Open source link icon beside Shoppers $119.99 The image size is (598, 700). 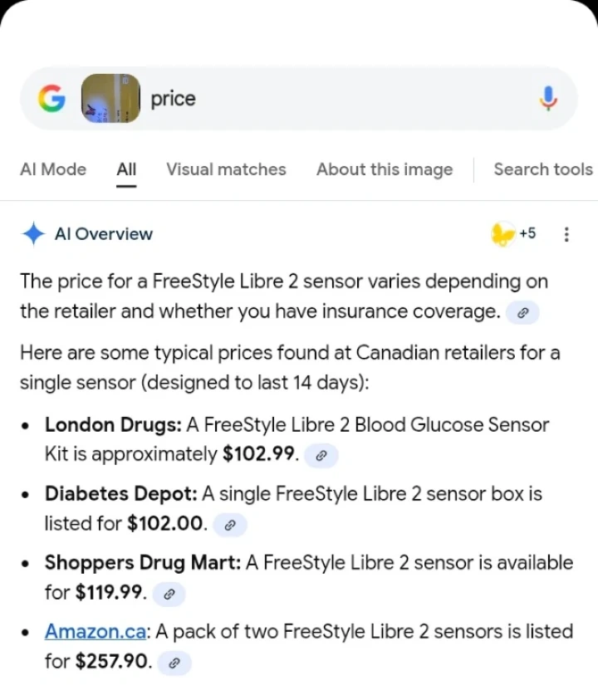pos(169,594)
